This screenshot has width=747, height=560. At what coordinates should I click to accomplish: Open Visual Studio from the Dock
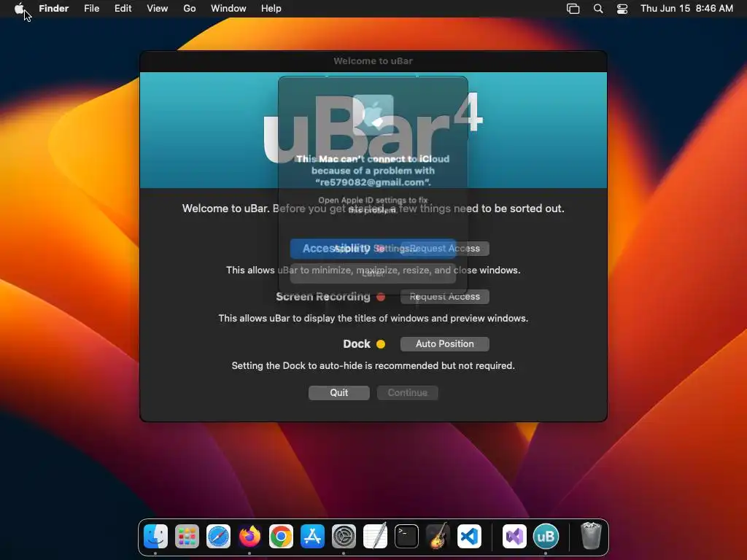click(x=514, y=537)
